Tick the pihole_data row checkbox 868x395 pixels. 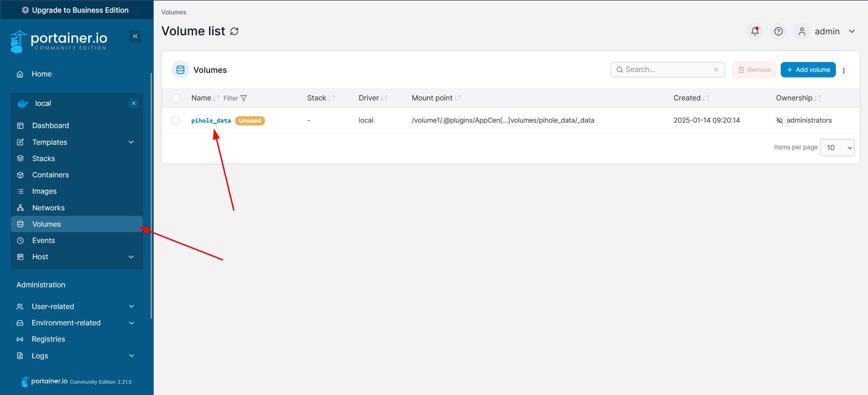(176, 121)
